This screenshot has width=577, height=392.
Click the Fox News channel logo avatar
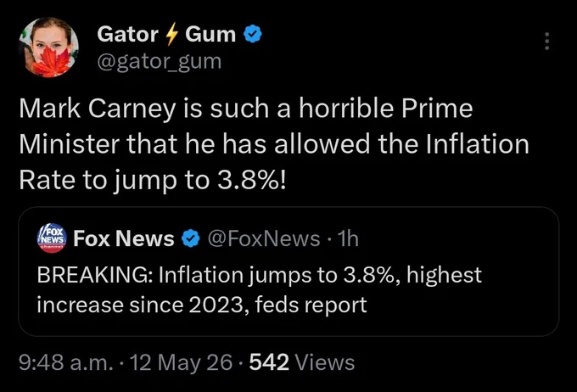pyautogui.click(x=52, y=238)
